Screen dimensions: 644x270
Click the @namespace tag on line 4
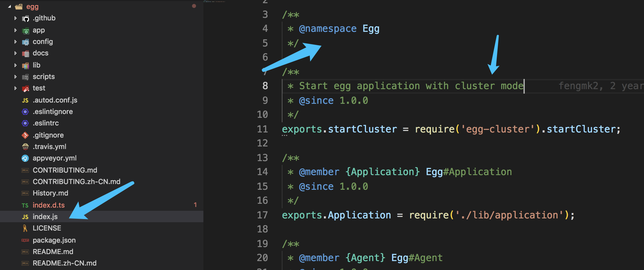pyautogui.click(x=328, y=29)
